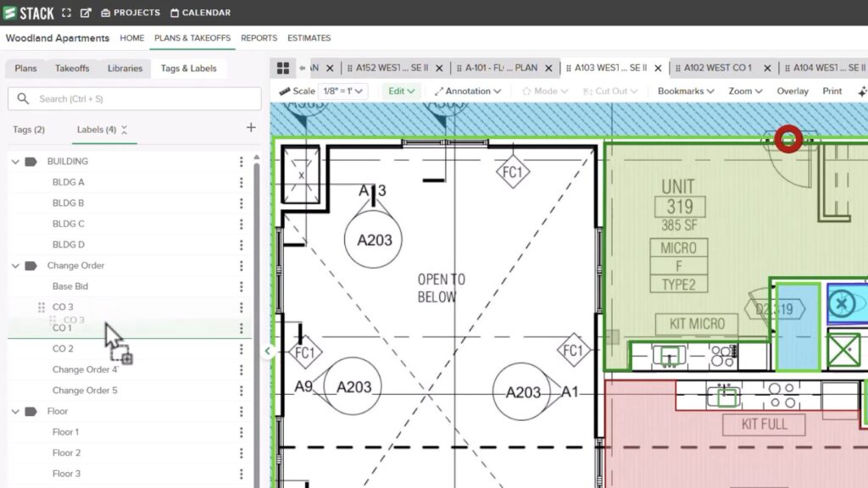Select the Change Order 5 label
Viewport: 868px width, 488px height.
tap(85, 391)
